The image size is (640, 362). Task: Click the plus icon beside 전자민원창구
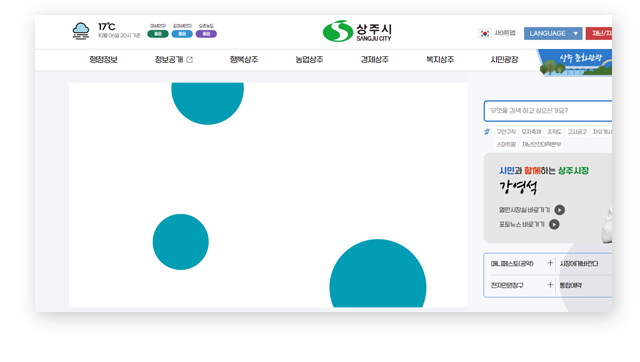pos(550,284)
